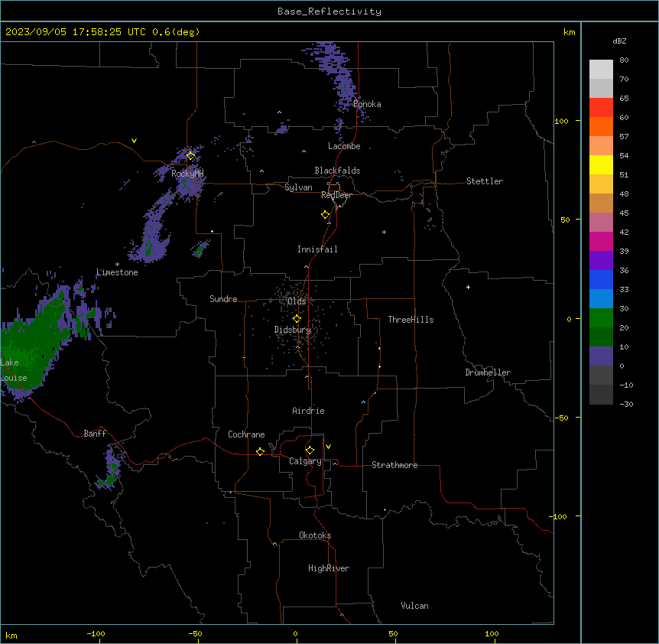Click the Ponoka city label

coord(367,104)
